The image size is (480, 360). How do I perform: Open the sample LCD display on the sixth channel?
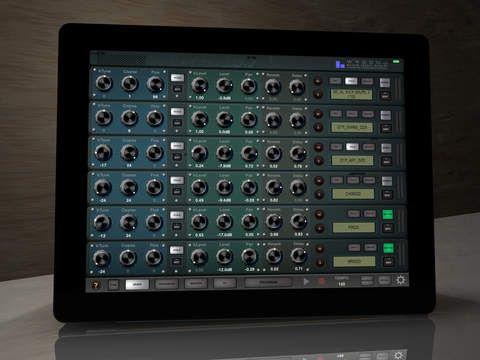(x=354, y=261)
